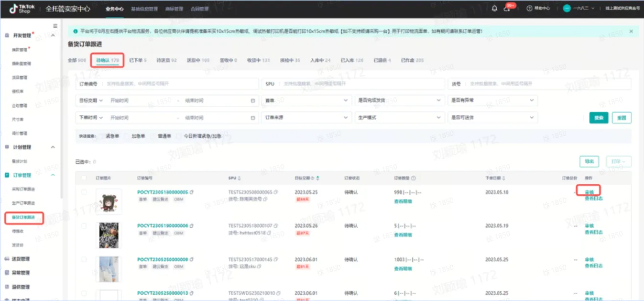Image resolution: width=644 pixels, height=301 pixels.
Task: Copy order number POCYT2305250000009
Action: 191,259
